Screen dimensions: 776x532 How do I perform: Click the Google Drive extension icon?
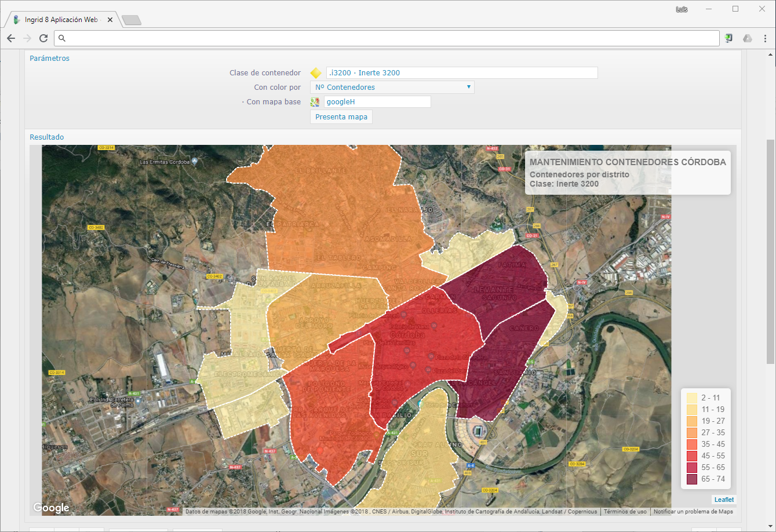click(748, 38)
